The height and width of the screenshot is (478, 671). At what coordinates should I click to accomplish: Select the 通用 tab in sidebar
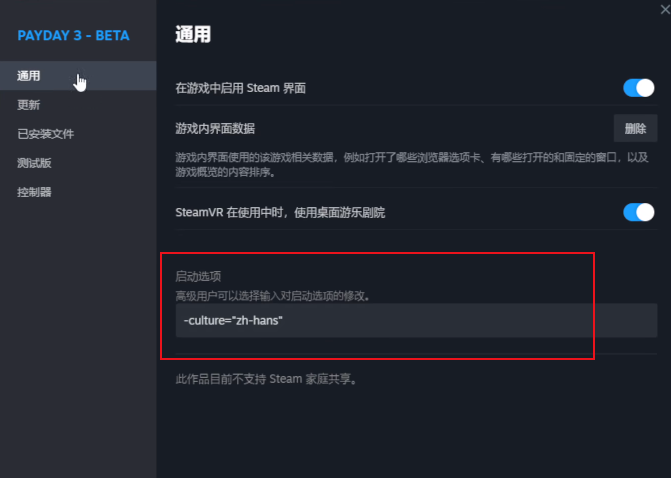(x=29, y=76)
